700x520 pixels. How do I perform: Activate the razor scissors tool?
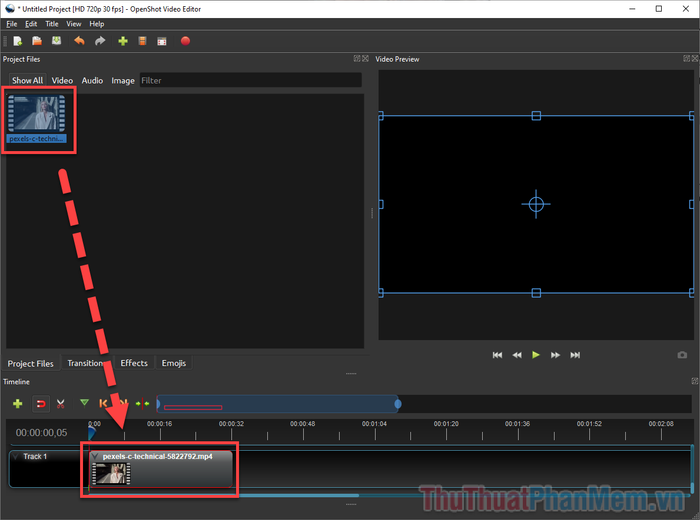61,404
